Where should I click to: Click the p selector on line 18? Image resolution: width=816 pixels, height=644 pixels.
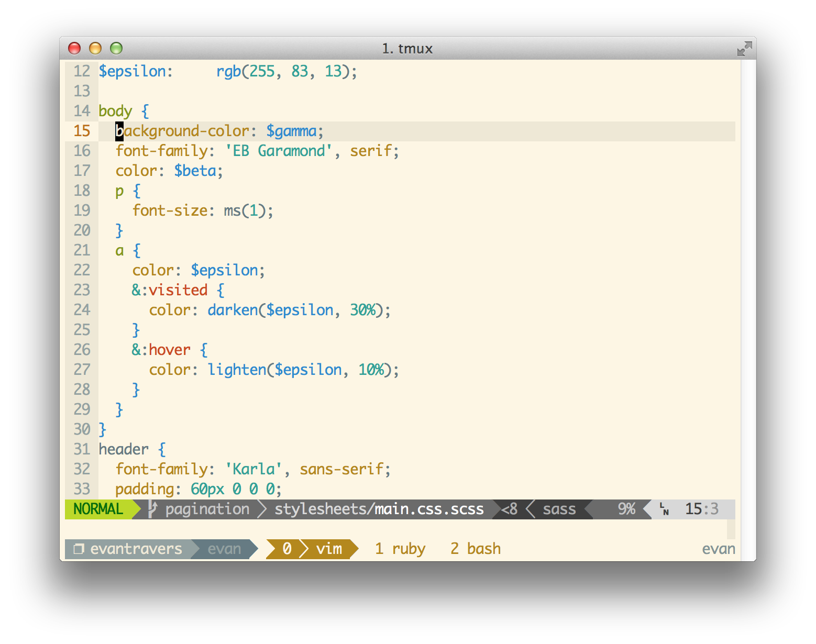119,192
